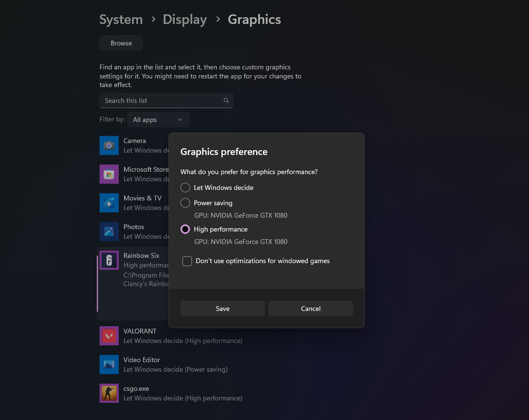The height and width of the screenshot is (420, 529).
Task: Select the csgo.exe list entry name
Action: [x=136, y=388]
